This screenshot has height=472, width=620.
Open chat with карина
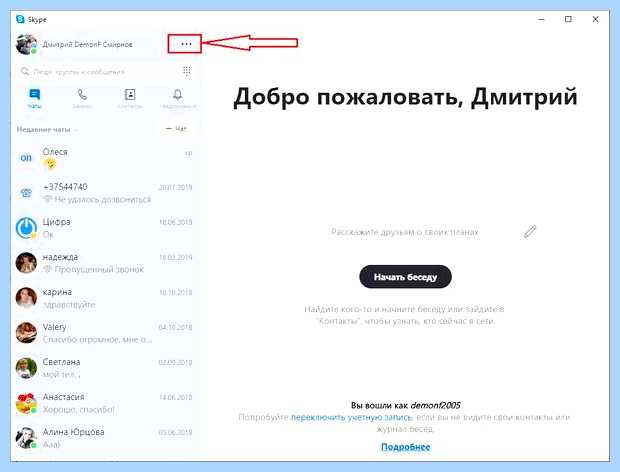pos(105,298)
